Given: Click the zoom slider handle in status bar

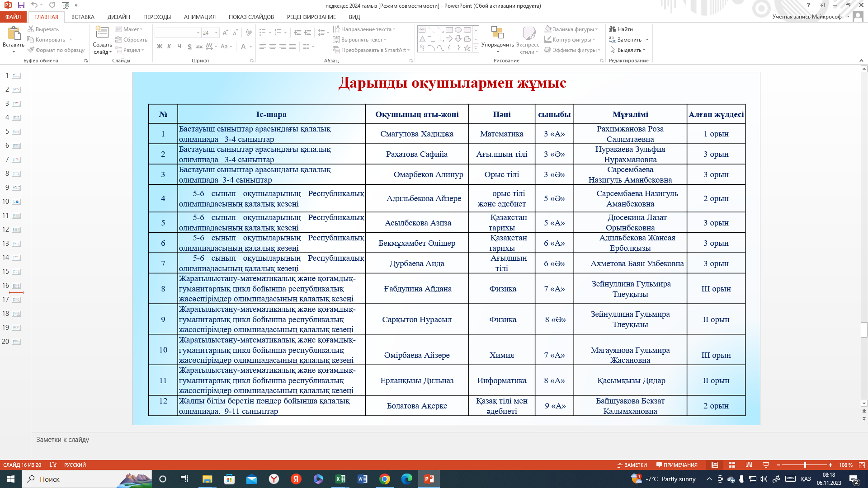Looking at the screenshot, I should click(x=805, y=465).
